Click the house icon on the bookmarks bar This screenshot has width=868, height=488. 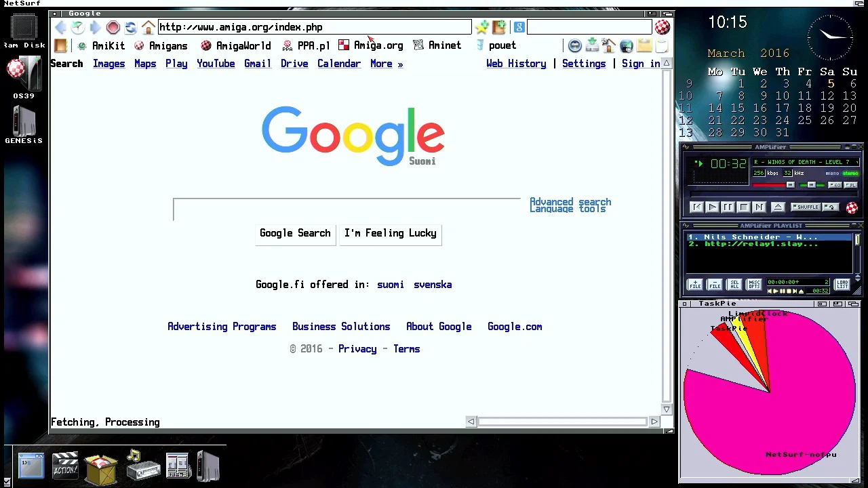click(608, 45)
